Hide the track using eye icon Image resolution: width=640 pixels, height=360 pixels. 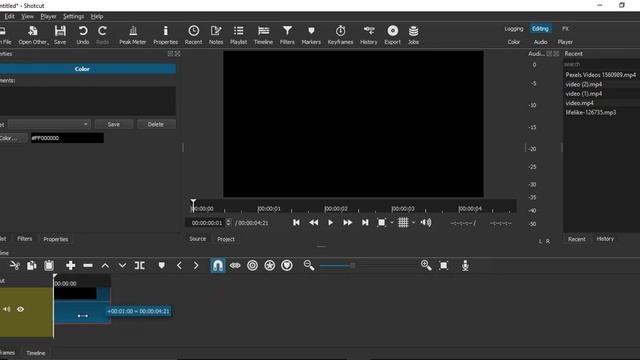pos(20,309)
